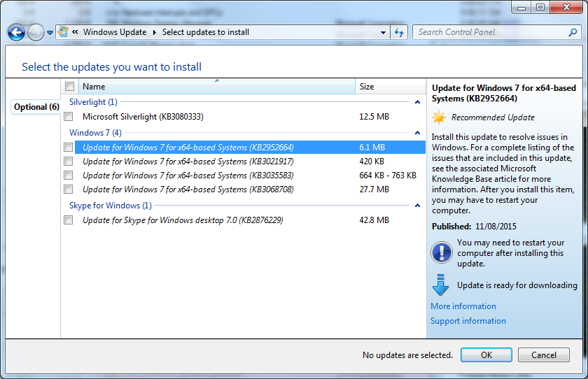588x379 pixels.
Task: Collapse the Skype for Windows (1) group
Action: coord(417,206)
